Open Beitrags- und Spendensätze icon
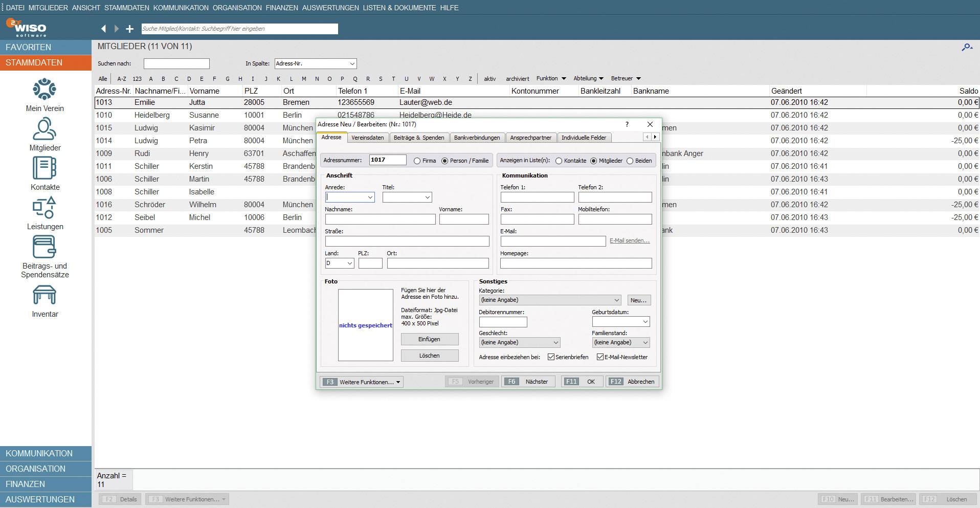The height and width of the screenshot is (508, 980). click(x=44, y=248)
